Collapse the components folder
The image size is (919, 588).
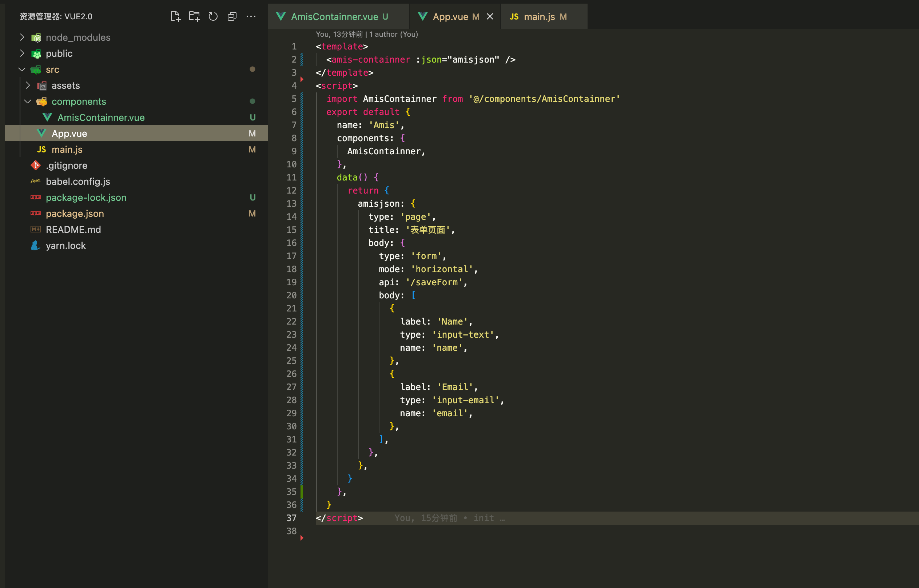pyautogui.click(x=28, y=102)
